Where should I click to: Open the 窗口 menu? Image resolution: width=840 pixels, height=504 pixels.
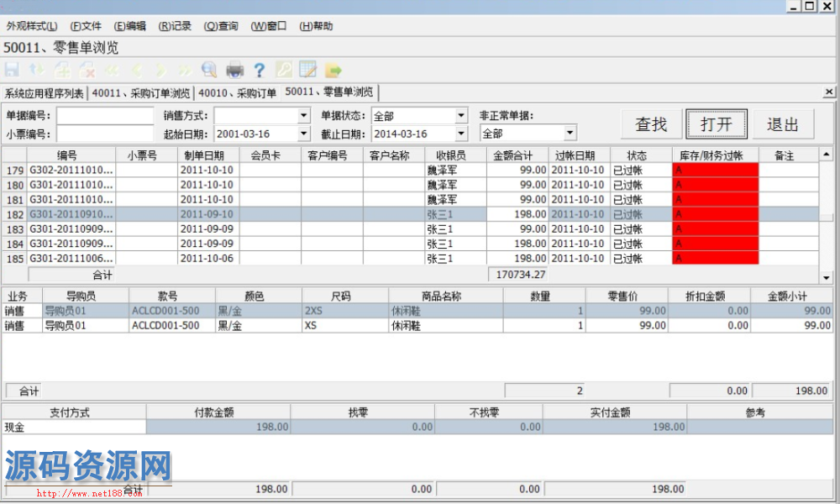click(x=269, y=26)
